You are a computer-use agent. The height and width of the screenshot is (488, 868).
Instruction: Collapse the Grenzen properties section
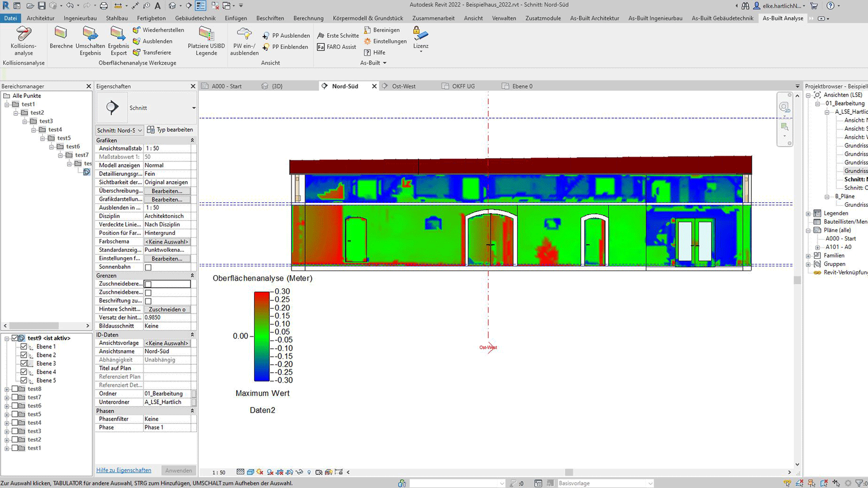click(x=192, y=275)
